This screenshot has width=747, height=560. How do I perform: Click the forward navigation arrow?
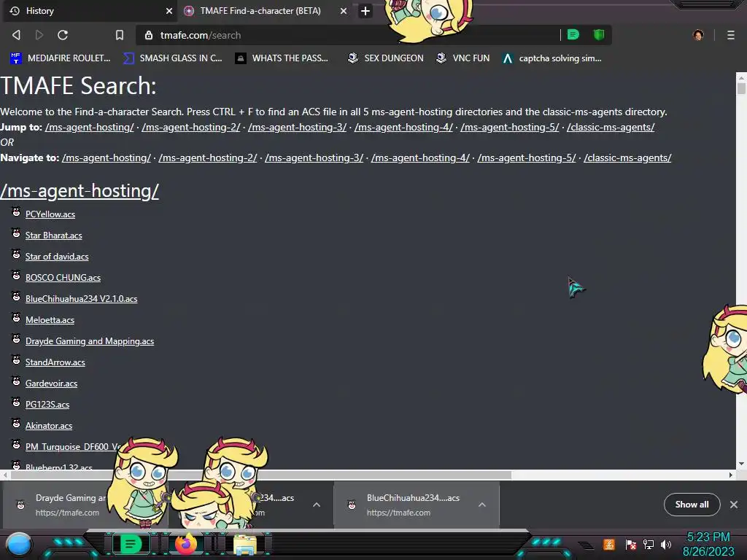39,35
